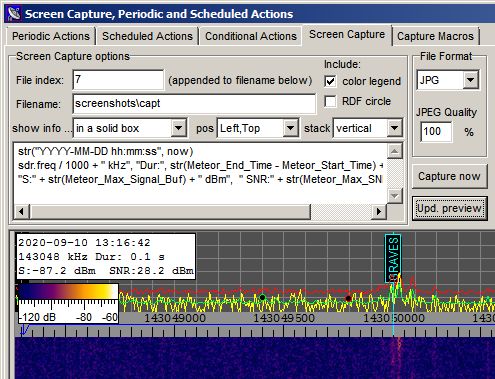The image size is (495, 379).
Task: Click the color legend gradient bar
Action: pyautogui.click(x=68, y=291)
